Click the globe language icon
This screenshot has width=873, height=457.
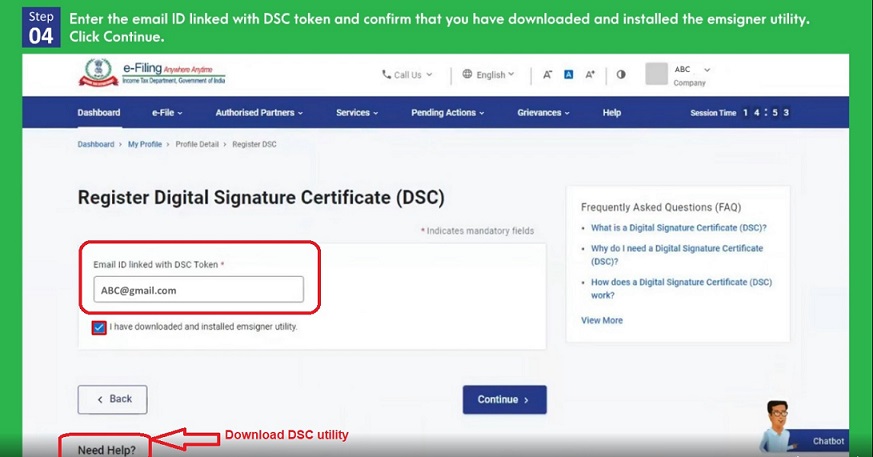tap(467, 75)
